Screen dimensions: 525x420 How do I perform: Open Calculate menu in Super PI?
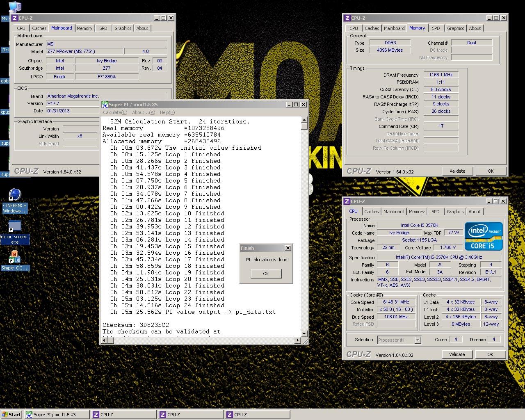pyautogui.click(x=115, y=112)
